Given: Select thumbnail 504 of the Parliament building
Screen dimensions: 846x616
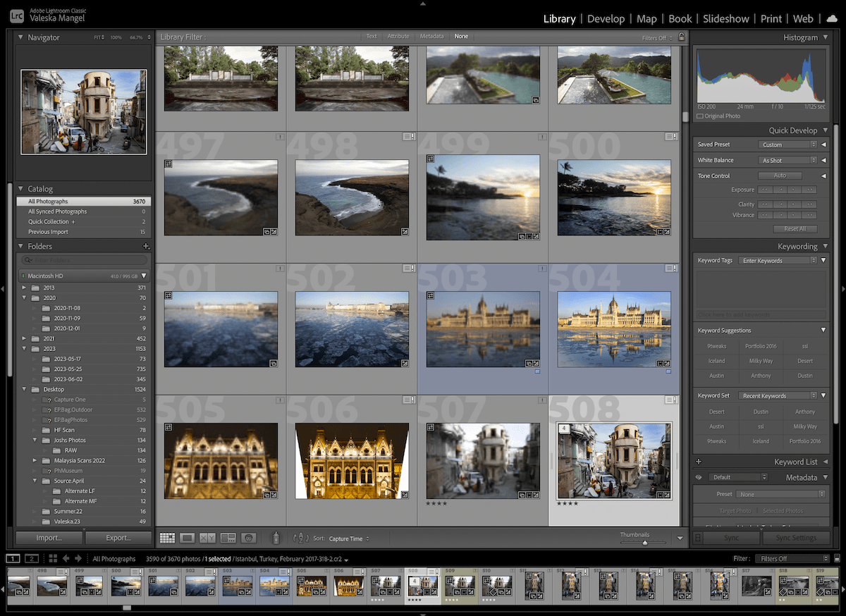Looking at the screenshot, I should coord(613,327).
